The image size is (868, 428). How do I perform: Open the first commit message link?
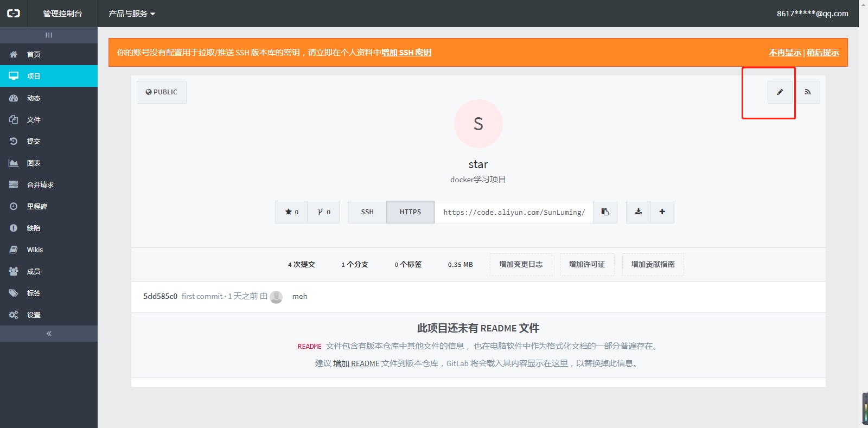tap(202, 296)
